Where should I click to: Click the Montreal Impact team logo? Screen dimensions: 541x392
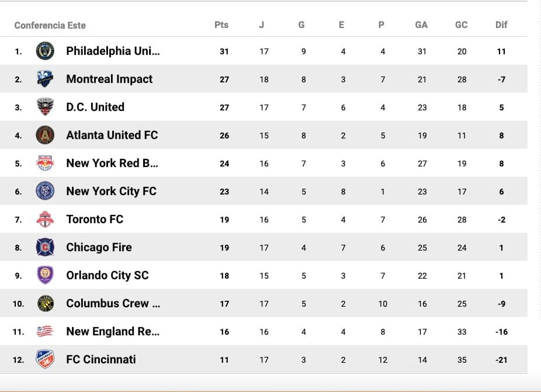[45, 79]
